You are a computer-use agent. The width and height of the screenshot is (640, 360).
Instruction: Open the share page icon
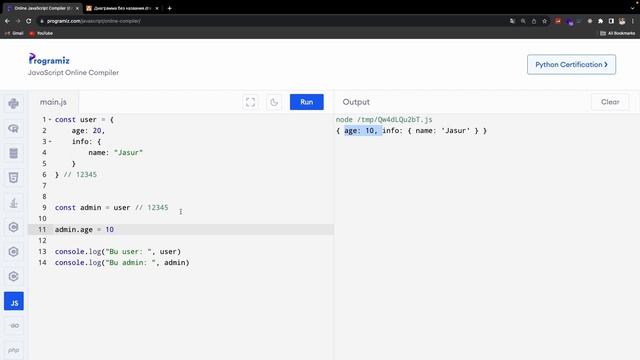(x=534, y=21)
